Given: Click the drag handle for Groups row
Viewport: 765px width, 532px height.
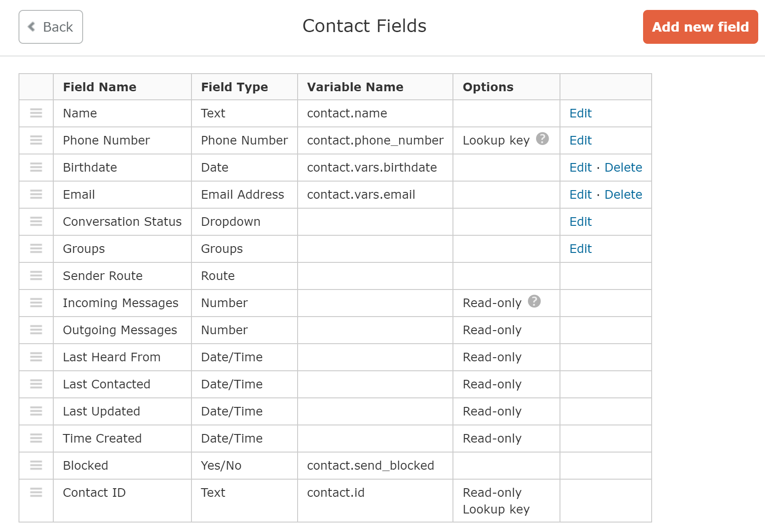Looking at the screenshot, I should [x=36, y=248].
